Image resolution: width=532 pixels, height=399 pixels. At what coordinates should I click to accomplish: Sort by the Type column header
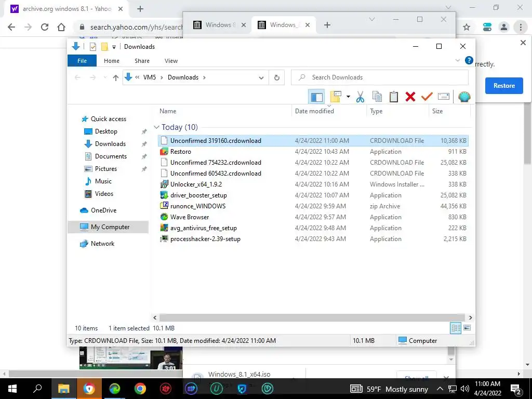tap(376, 111)
